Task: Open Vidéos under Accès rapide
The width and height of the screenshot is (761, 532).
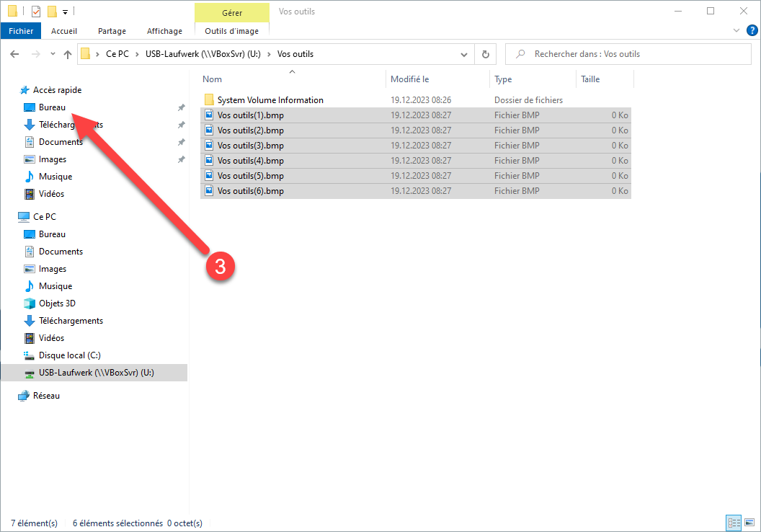Action: pos(51,194)
